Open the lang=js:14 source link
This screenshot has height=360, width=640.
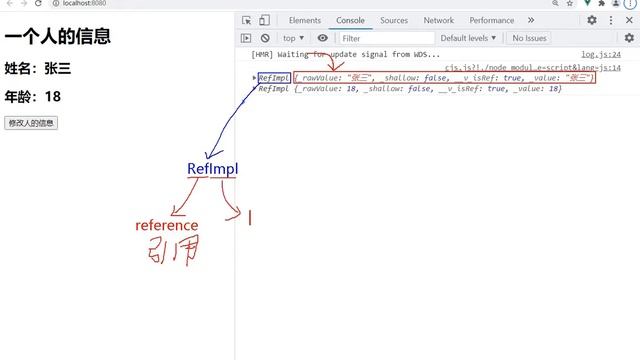tap(533, 67)
